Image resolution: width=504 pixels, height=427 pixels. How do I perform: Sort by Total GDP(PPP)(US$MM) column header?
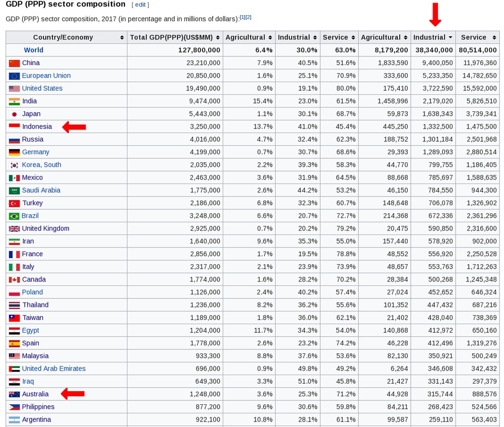(218, 37)
